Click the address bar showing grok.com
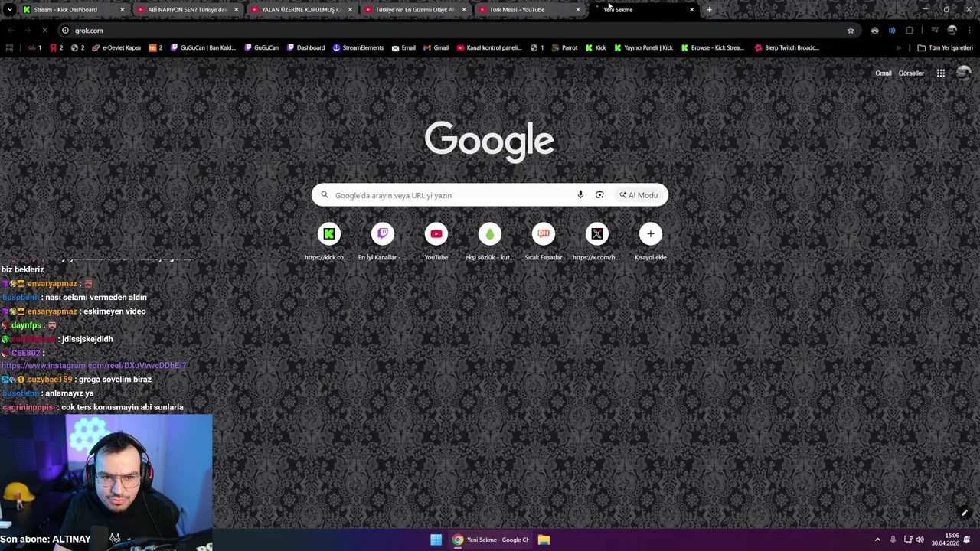Viewport: 980px width, 551px height. tap(459, 31)
